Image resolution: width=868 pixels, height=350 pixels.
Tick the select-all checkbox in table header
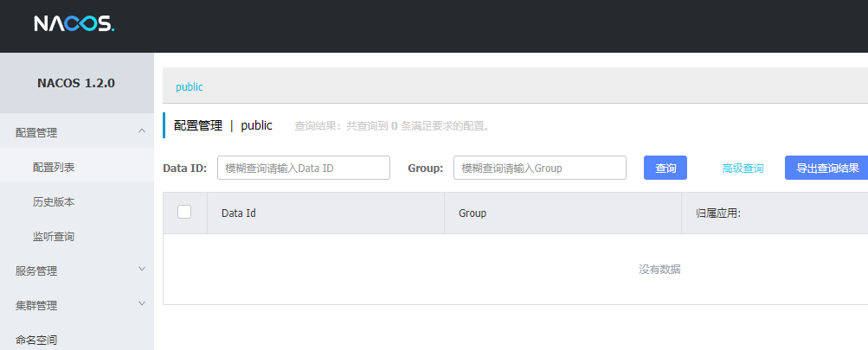(184, 212)
